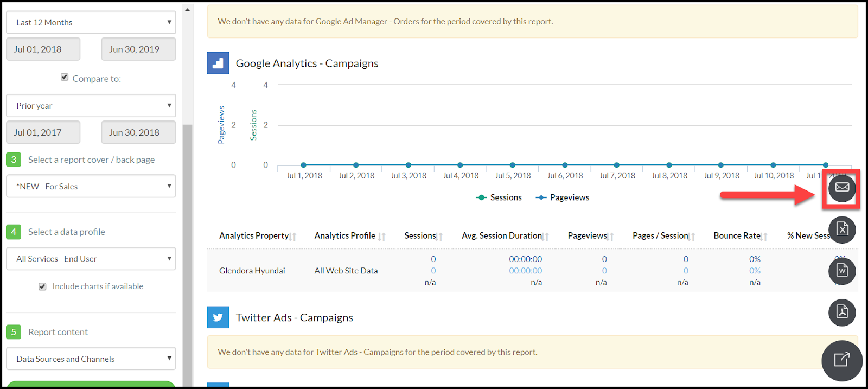This screenshot has width=868, height=389.
Task: Click All Web Site Data cell
Action: [x=346, y=271]
